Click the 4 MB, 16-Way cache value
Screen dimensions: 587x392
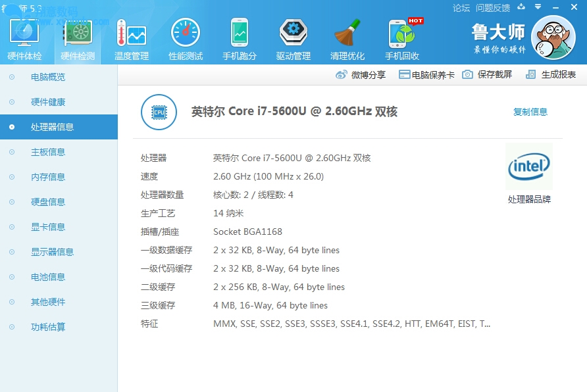point(270,306)
